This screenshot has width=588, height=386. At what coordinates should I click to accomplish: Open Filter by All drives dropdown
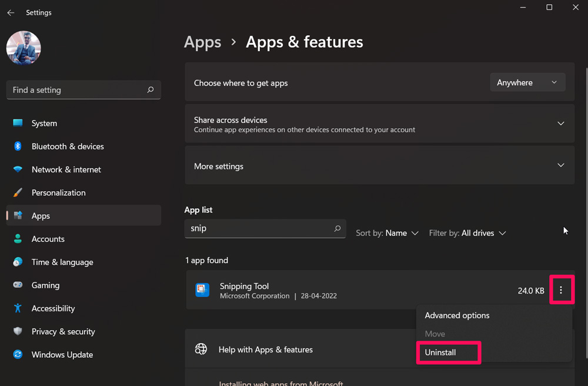coord(467,233)
